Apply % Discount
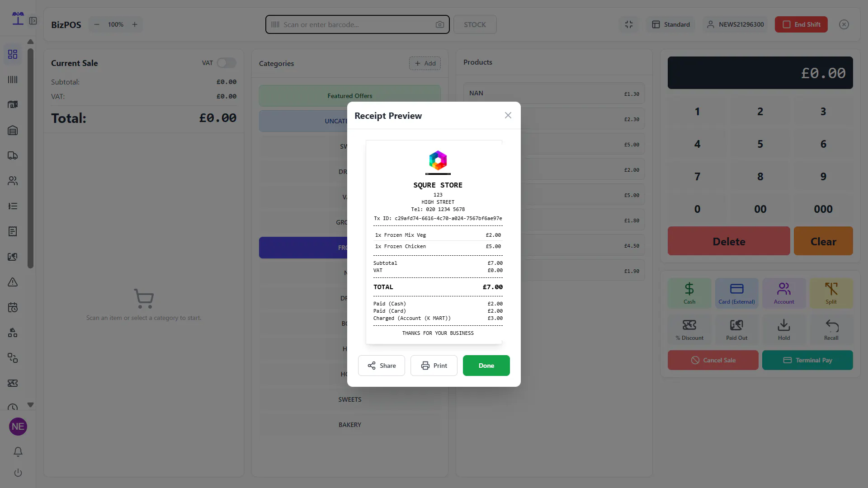This screenshot has width=868, height=488. tap(689, 329)
